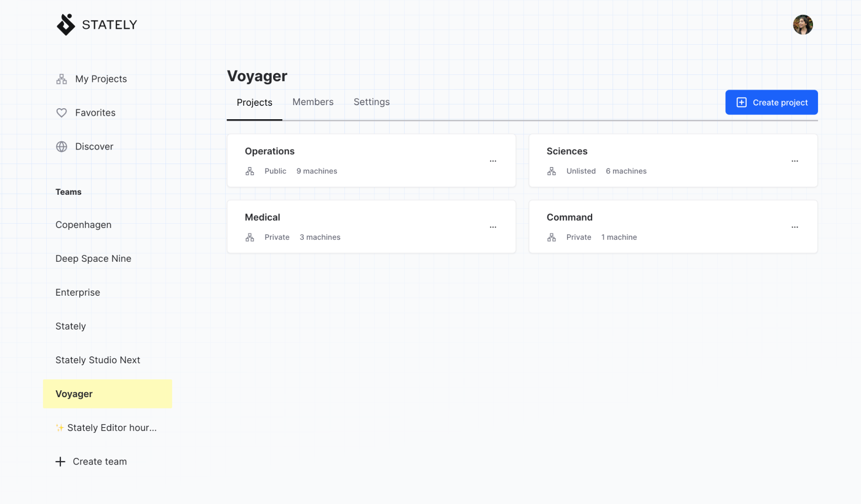This screenshot has width=861, height=504.
Task: Click the Stately logo icon
Action: point(66,25)
